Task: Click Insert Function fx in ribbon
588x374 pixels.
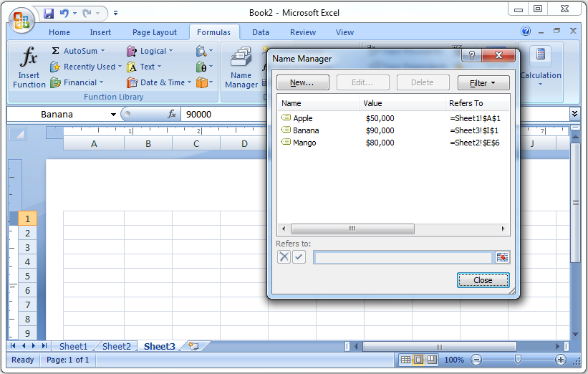Action: click(x=29, y=67)
